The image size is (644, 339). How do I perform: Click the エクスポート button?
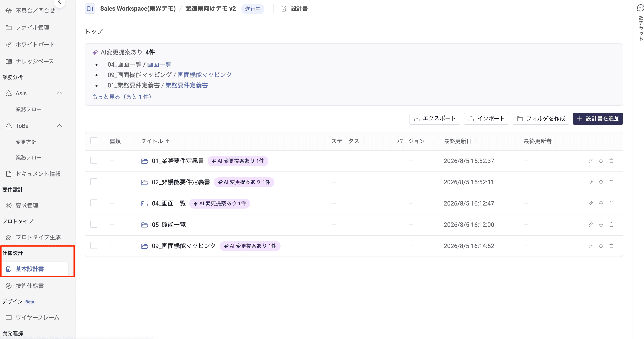coord(435,119)
